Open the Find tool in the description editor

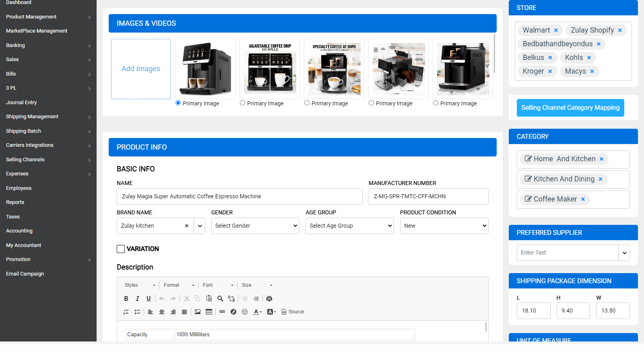pos(220,298)
